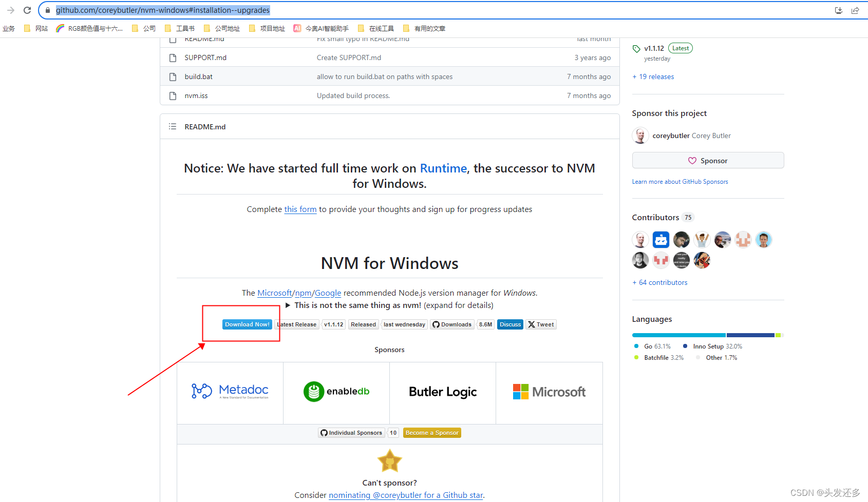The height and width of the screenshot is (502, 868).
Task: Open the 'Updated build process.' commit
Action: click(x=353, y=95)
